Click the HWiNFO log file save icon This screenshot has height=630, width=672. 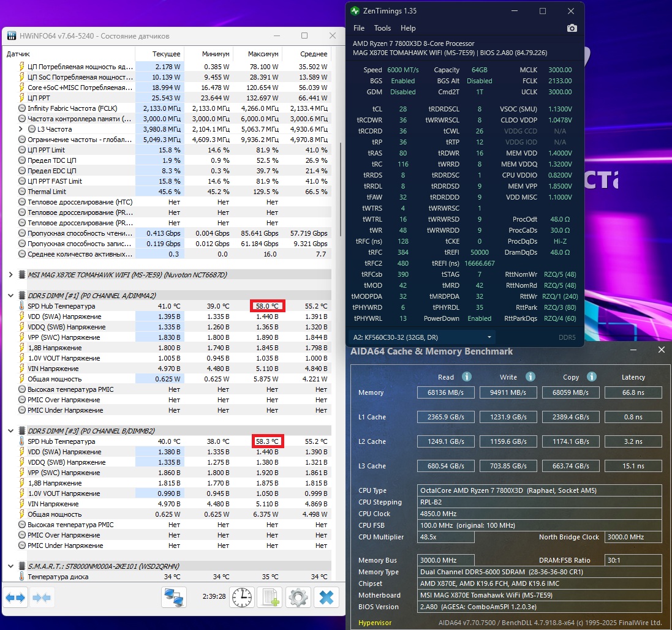tap(270, 598)
